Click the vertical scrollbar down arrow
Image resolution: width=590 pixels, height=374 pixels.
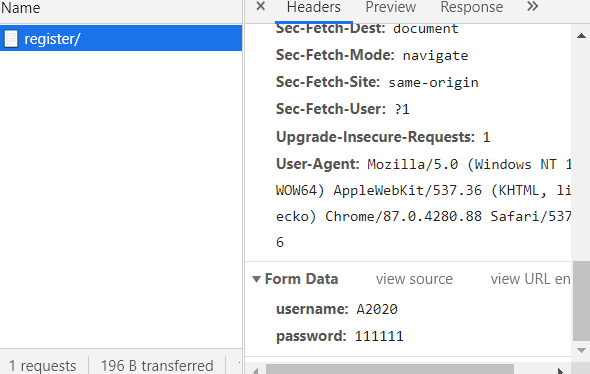581,350
